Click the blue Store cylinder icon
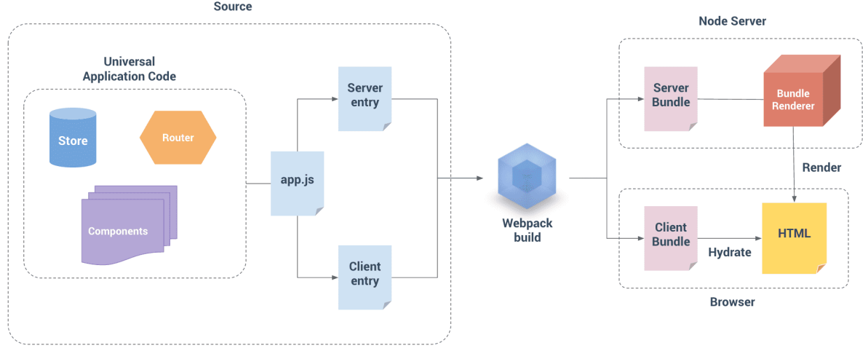Viewport: 868px width, 351px height. click(73, 138)
